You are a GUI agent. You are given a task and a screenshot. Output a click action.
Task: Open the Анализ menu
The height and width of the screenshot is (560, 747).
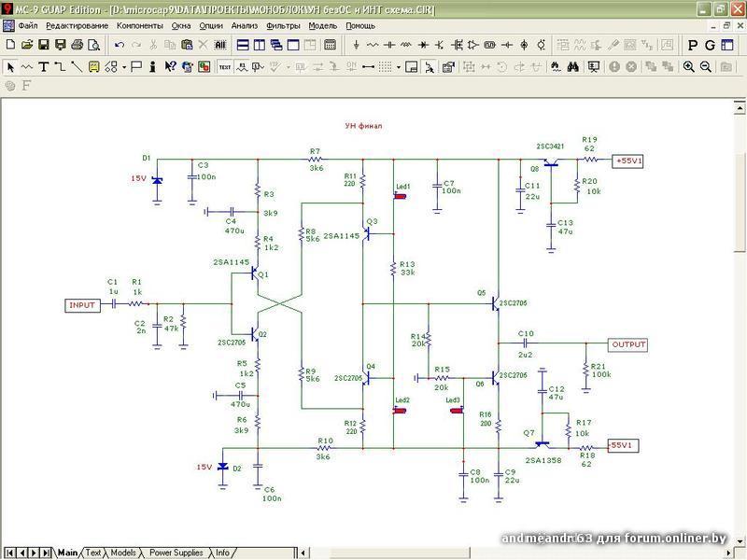(x=245, y=25)
